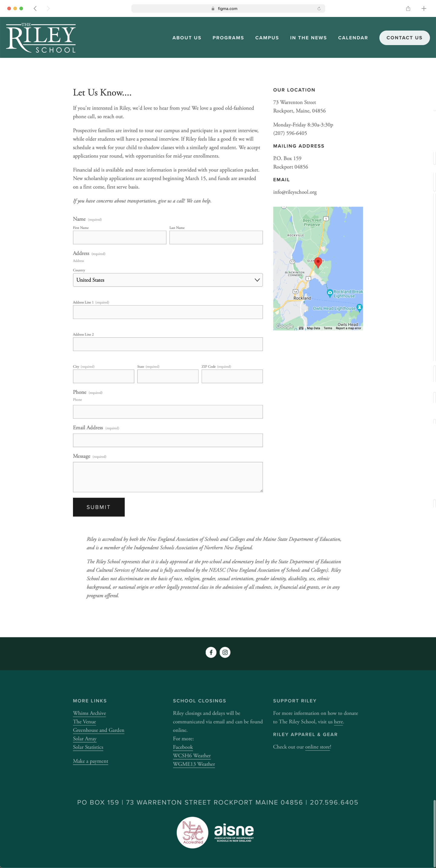
Task: Click the State input field
Action: click(168, 376)
